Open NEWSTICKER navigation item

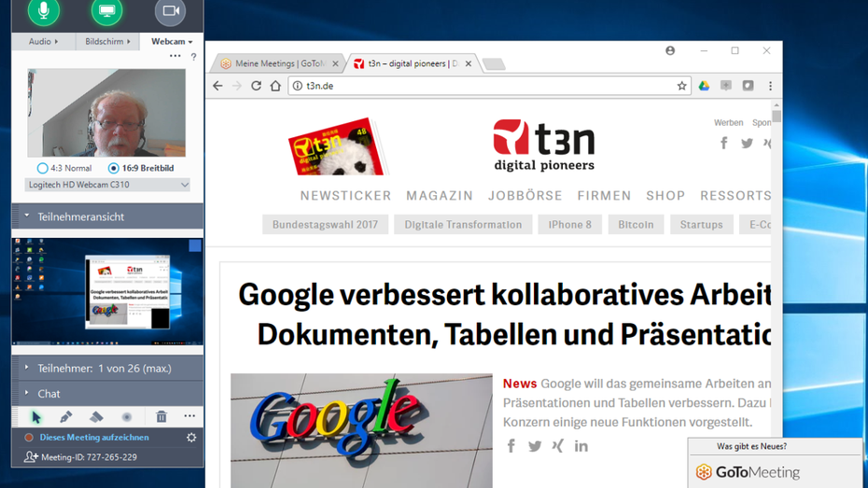click(x=345, y=196)
